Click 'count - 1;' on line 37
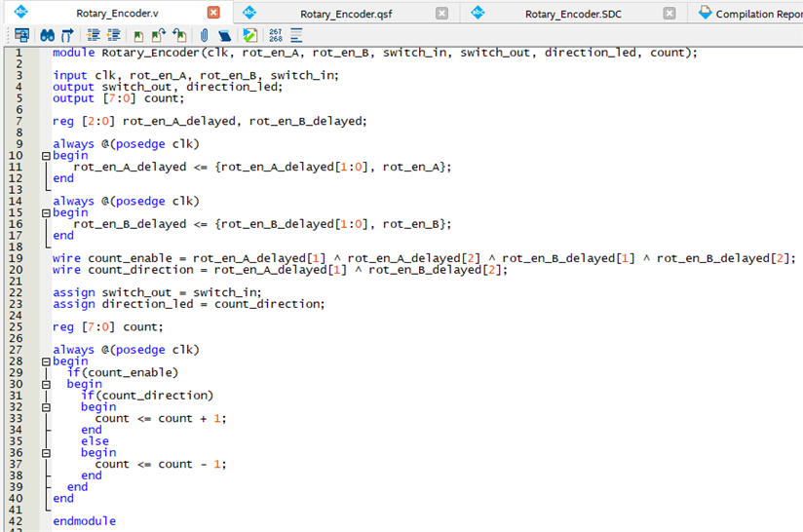803x532 pixels. 192,465
